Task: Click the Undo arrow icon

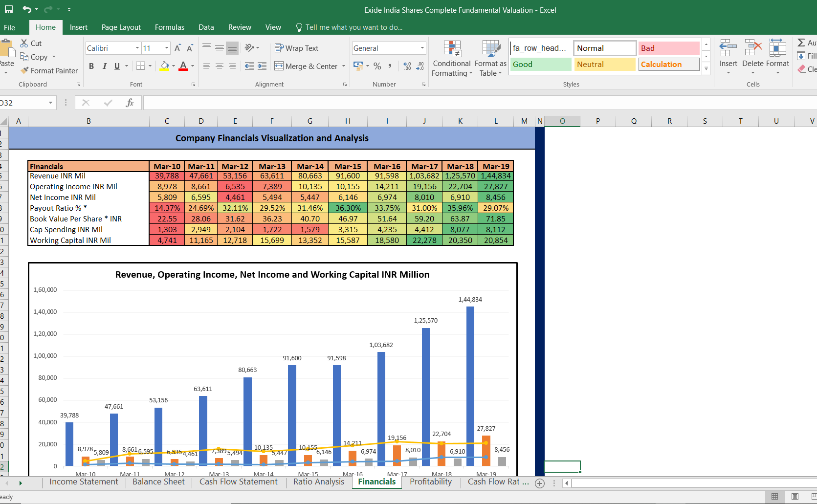Action: [x=27, y=9]
